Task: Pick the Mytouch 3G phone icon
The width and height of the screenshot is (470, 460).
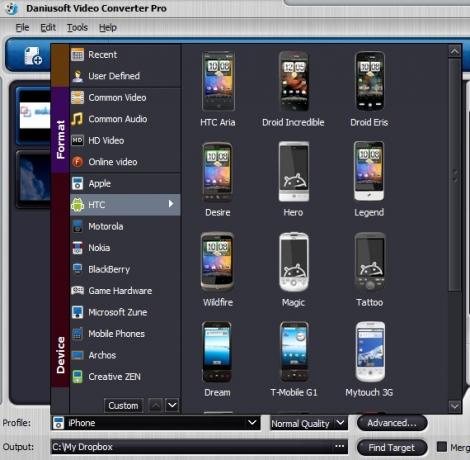Action: point(370,352)
